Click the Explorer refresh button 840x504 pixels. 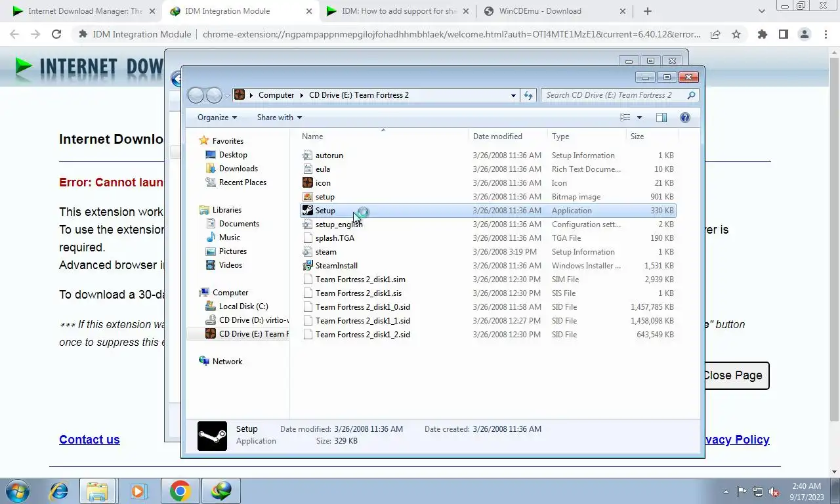coord(528,95)
